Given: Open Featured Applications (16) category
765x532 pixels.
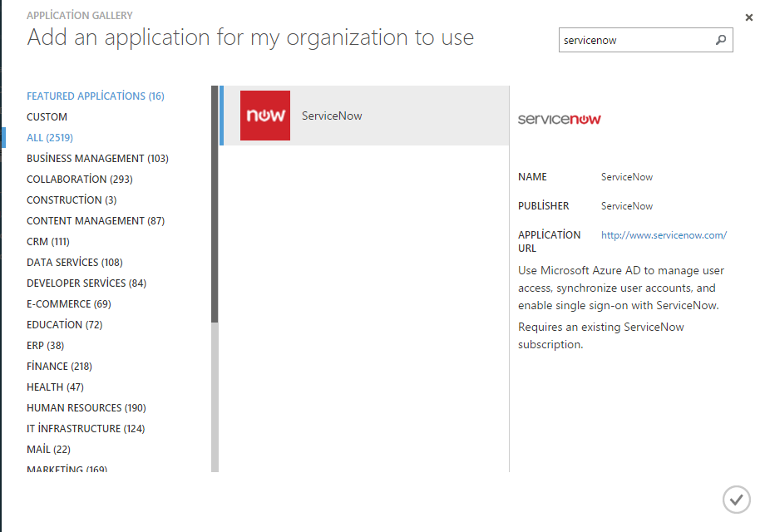Looking at the screenshot, I should (96, 96).
